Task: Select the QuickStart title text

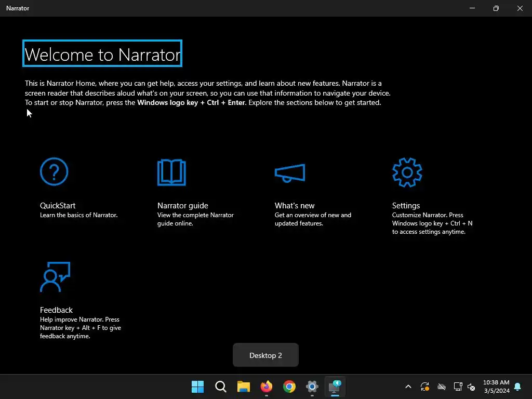Action: click(x=58, y=206)
